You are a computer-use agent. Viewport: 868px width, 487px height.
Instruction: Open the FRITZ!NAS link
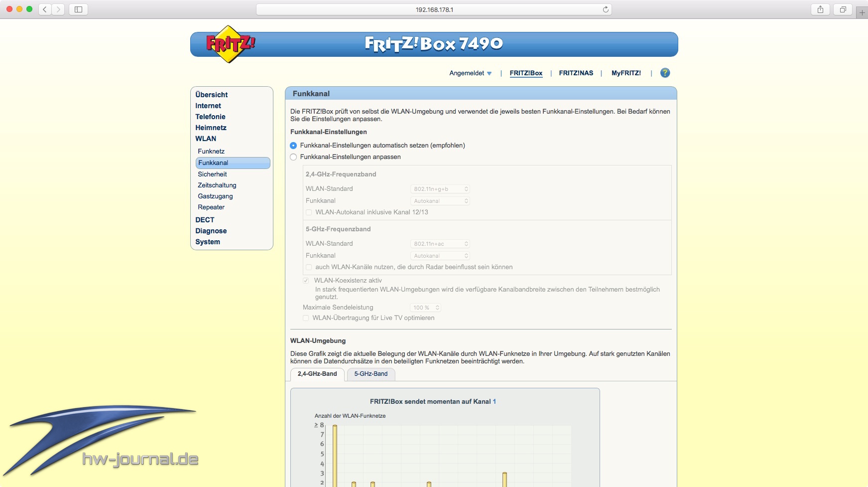point(576,73)
